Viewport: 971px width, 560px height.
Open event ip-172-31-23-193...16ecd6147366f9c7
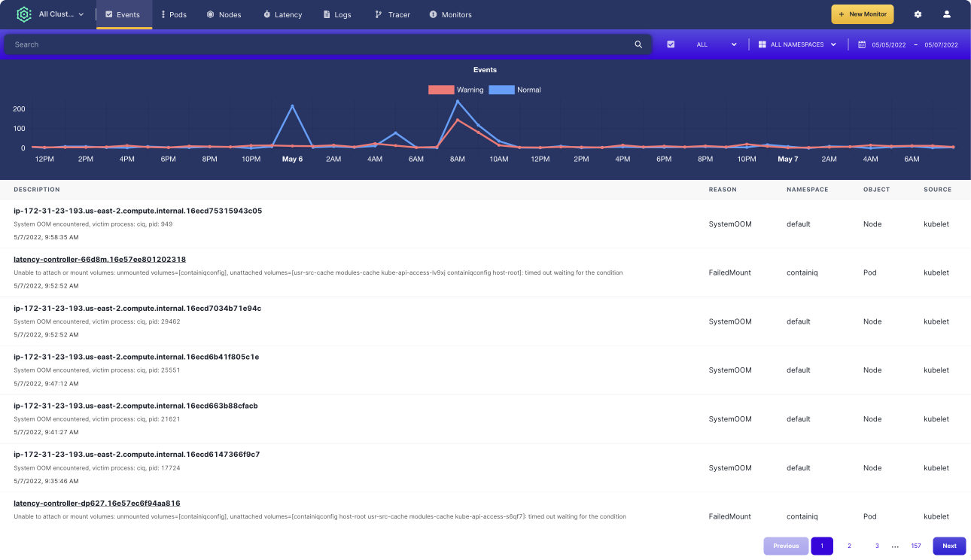137,455
